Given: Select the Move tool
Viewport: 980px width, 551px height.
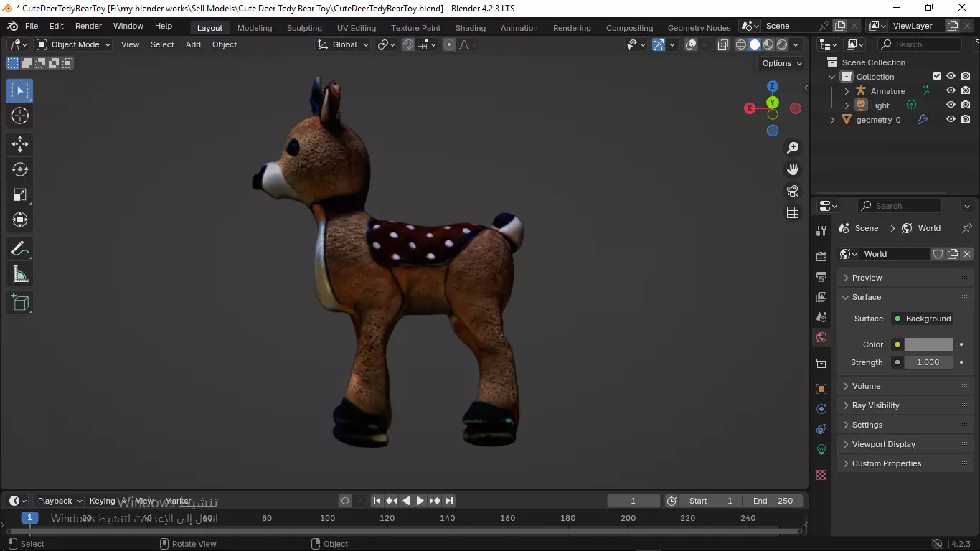Looking at the screenshot, I should pos(20,144).
